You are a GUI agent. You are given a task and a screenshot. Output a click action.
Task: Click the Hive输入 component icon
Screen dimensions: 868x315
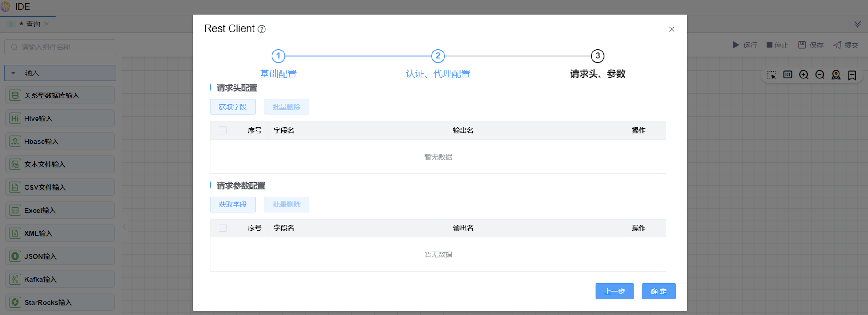click(x=15, y=118)
